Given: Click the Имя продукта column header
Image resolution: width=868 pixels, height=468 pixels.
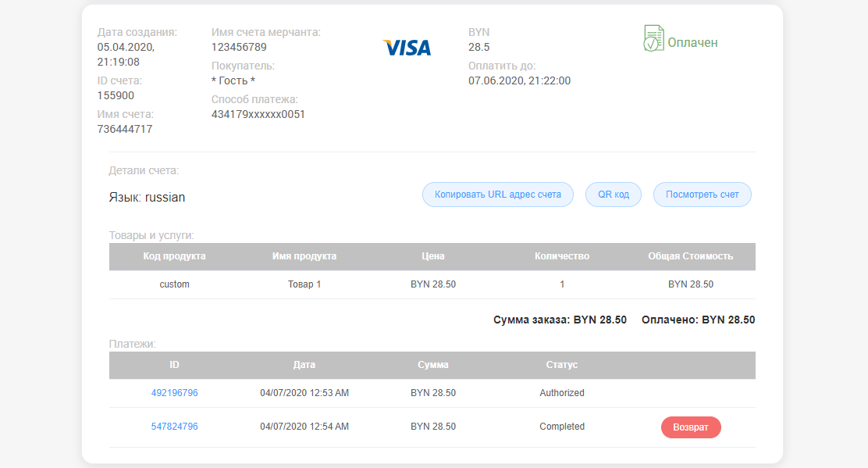Looking at the screenshot, I should (x=304, y=256).
